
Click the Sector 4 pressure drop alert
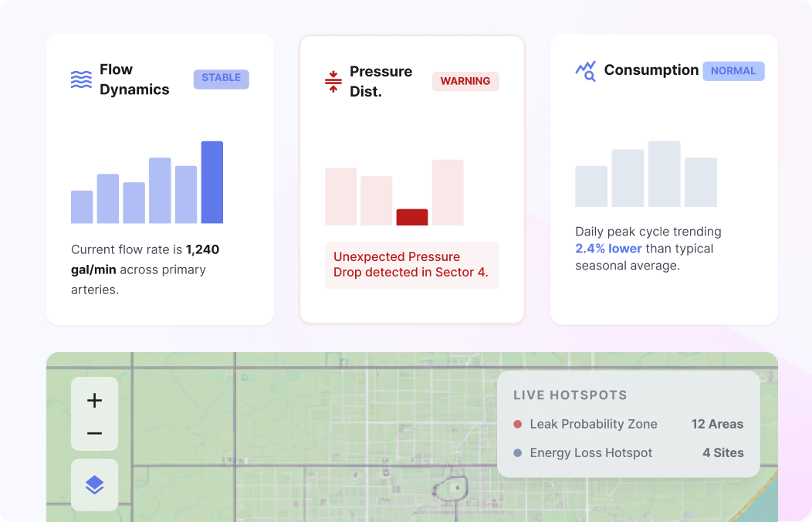(411, 265)
